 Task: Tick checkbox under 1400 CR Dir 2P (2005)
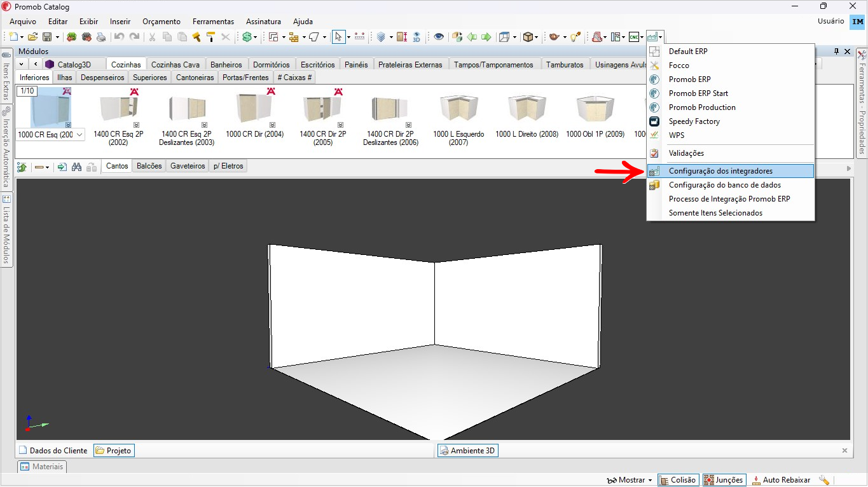(x=340, y=125)
